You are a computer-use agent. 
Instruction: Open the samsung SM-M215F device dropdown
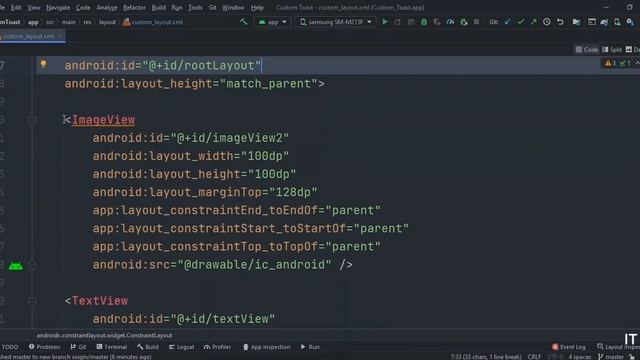(x=336, y=22)
